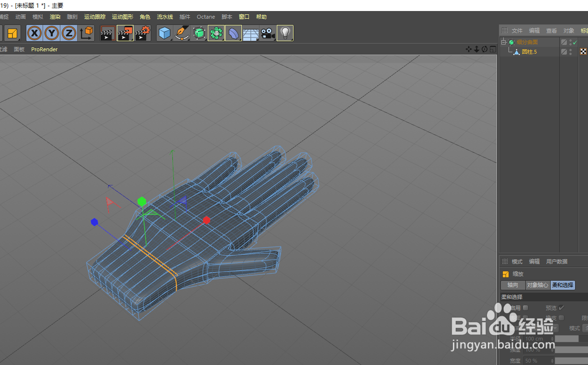Open the viewport 面板 menu
The width and height of the screenshot is (588, 365).
tap(19, 49)
